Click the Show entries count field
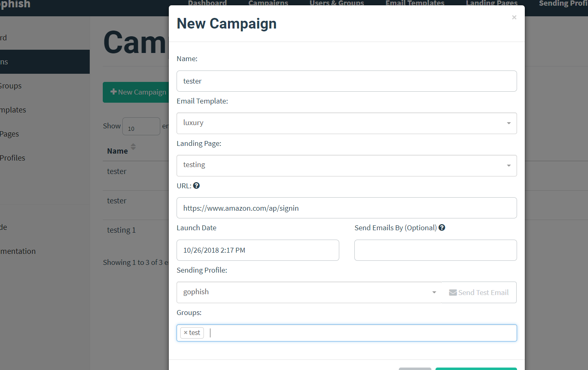The image size is (588, 370). click(141, 126)
